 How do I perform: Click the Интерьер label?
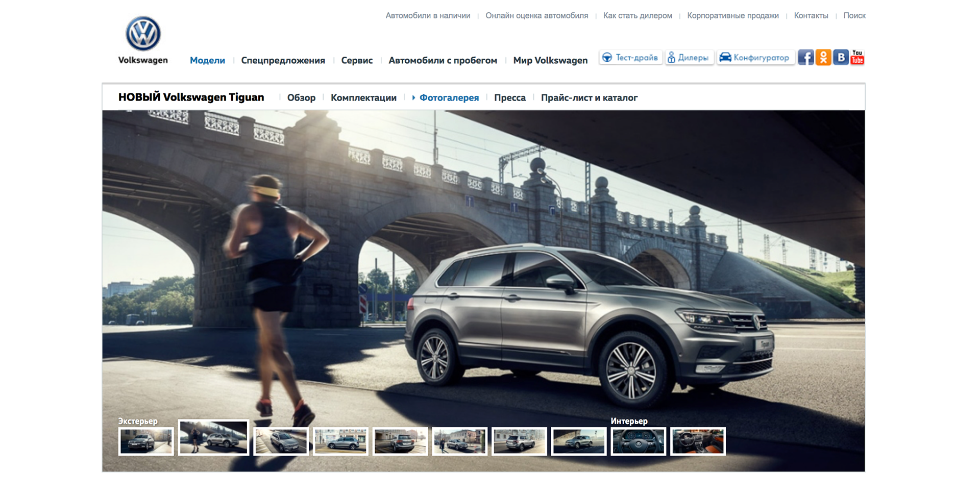pyautogui.click(x=629, y=421)
